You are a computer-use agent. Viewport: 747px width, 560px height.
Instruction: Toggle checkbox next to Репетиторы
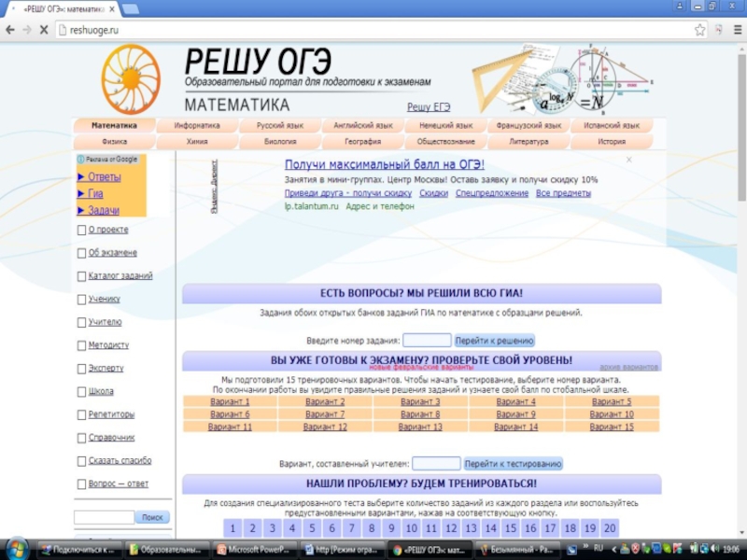(81, 414)
